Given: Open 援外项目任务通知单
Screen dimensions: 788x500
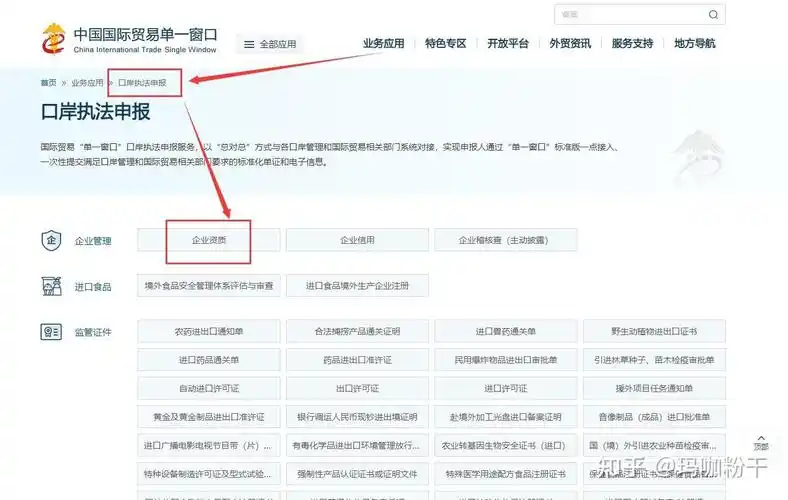Looking at the screenshot, I should tap(654, 388).
